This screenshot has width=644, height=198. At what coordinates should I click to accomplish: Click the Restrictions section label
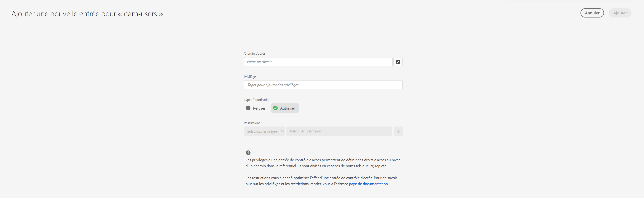pyautogui.click(x=252, y=123)
